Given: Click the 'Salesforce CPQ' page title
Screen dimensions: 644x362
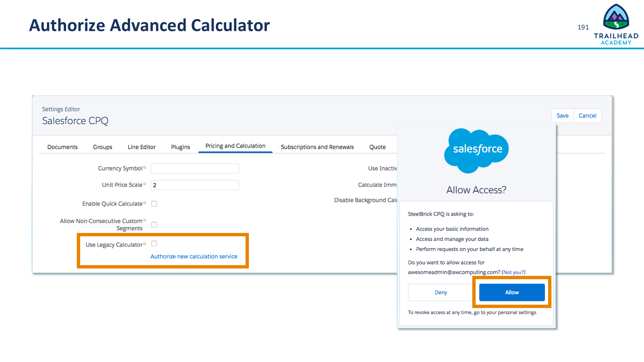Looking at the screenshot, I should 75,121.
